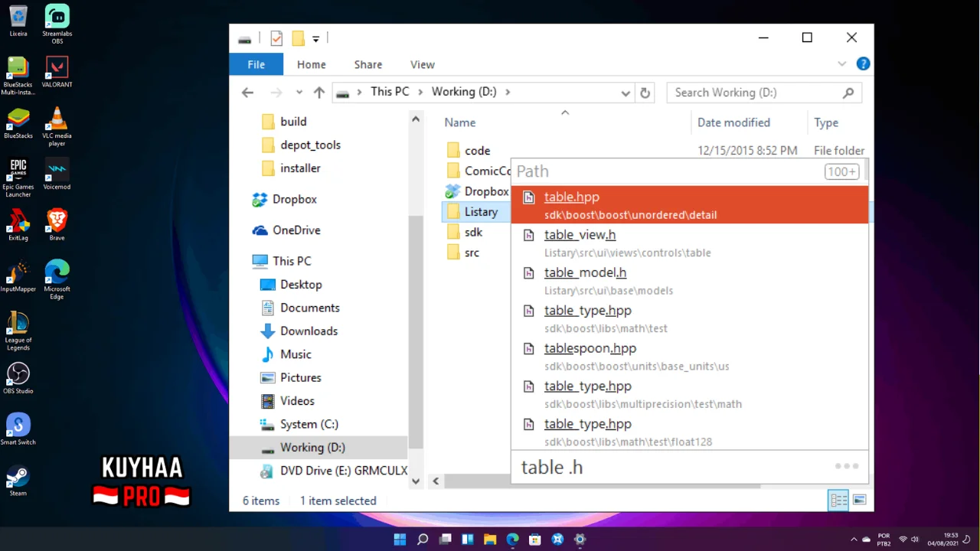The height and width of the screenshot is (551, 980).
Task: Choose the table_view.h search result
Action: pos(689,243)
